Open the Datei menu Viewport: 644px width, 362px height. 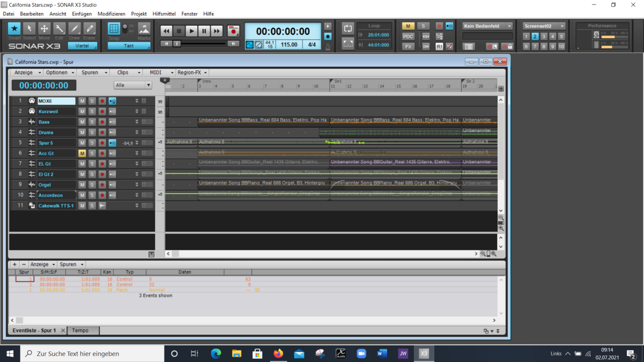9,14
